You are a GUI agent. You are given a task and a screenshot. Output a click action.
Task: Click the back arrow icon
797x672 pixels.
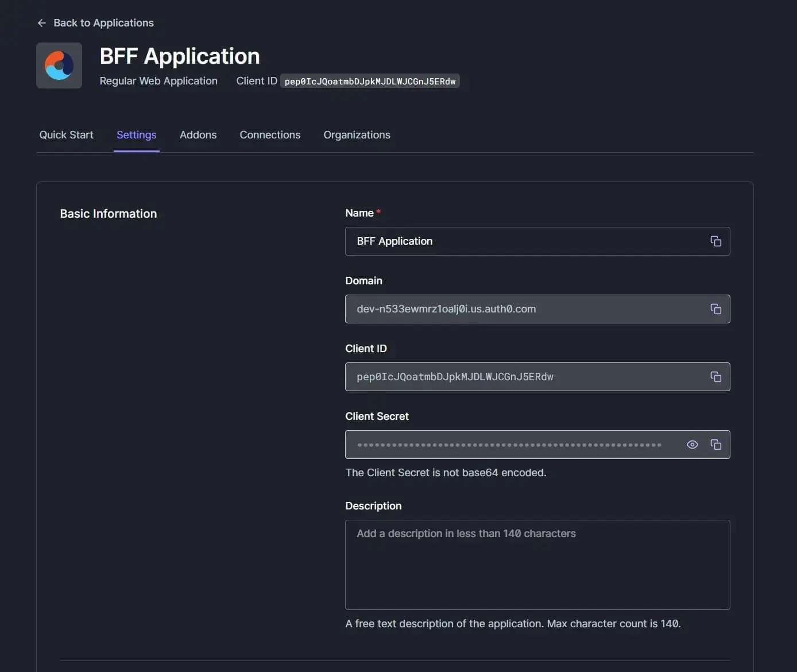click(x=41, y=23)
